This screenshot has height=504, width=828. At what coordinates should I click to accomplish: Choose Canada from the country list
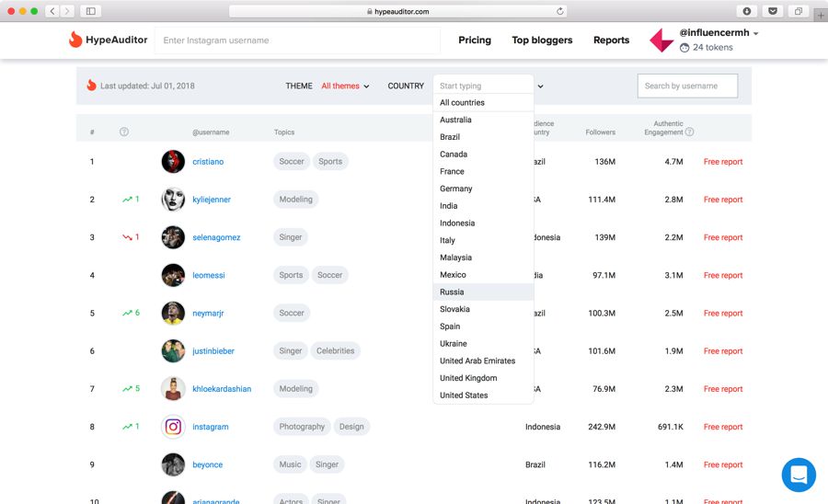(x=483, y=155)
